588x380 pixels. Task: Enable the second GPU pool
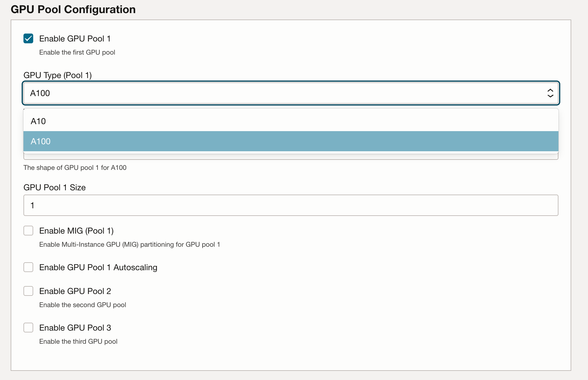pos(28,291)
